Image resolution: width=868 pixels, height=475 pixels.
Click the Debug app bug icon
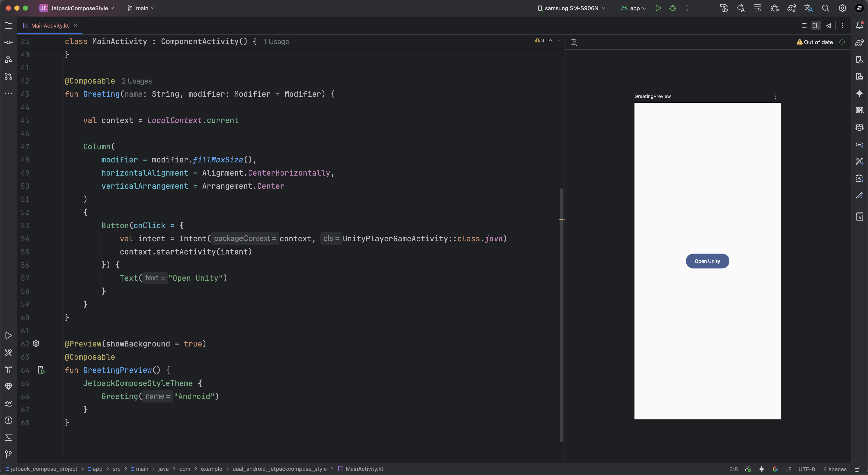[x=673, y=8]
